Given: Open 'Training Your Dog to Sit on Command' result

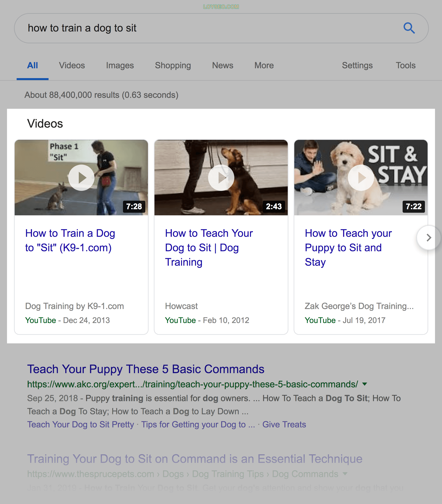Looking at the screenshot, I should [x=195, y=459].
